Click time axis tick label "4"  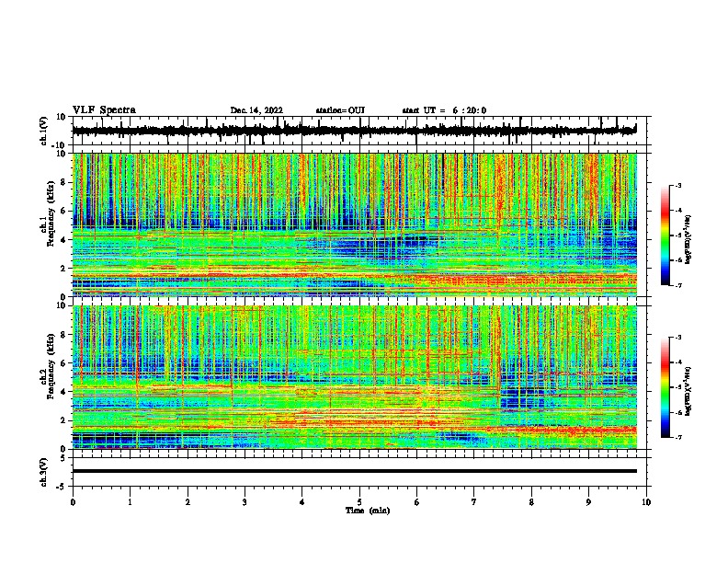click(x=301, y=502)
